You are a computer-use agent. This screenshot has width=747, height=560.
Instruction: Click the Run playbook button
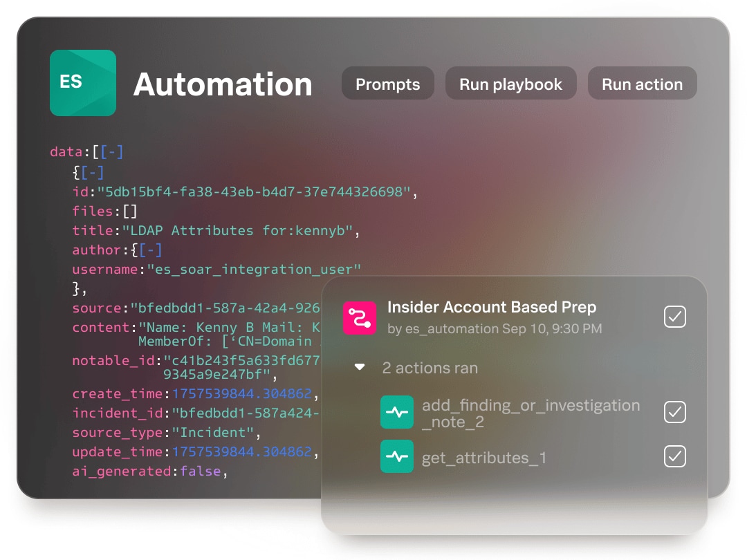510,84
